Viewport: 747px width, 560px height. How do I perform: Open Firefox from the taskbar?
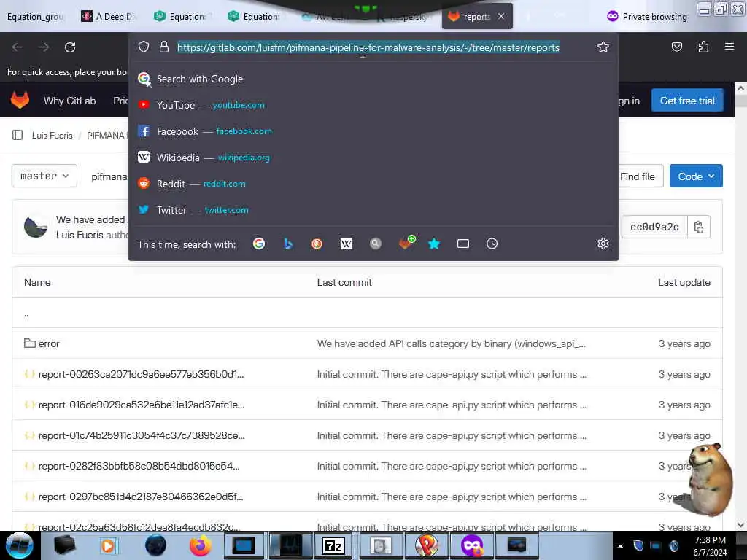tap(201, 545)
